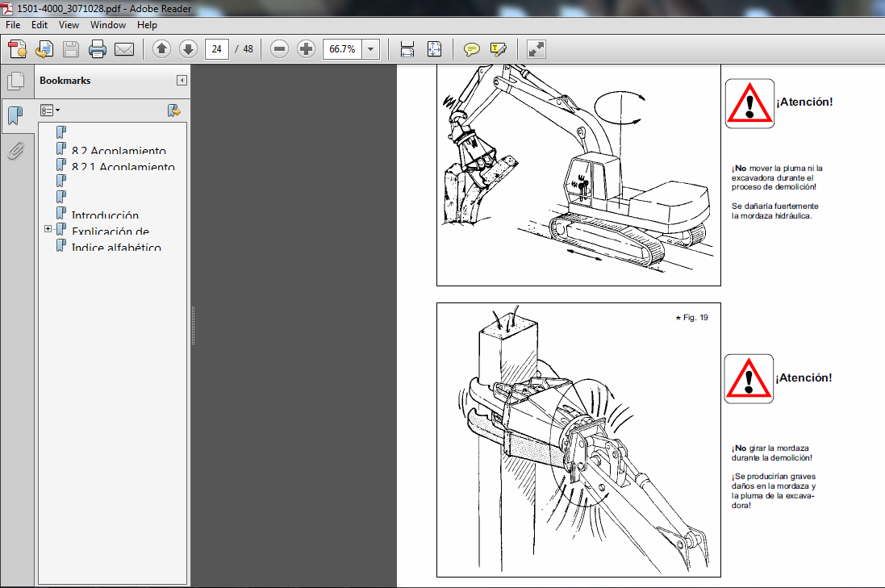This screenshot has height=588, width=885.
Task: Open the 8.2 Acoplamiento bookmark
Action: click(119, 151)
